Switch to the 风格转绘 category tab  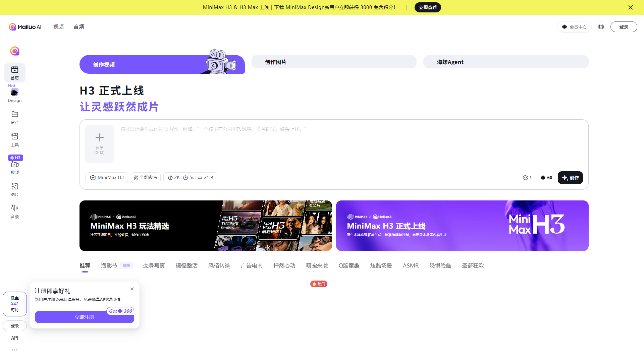click(x=219, y=266)
